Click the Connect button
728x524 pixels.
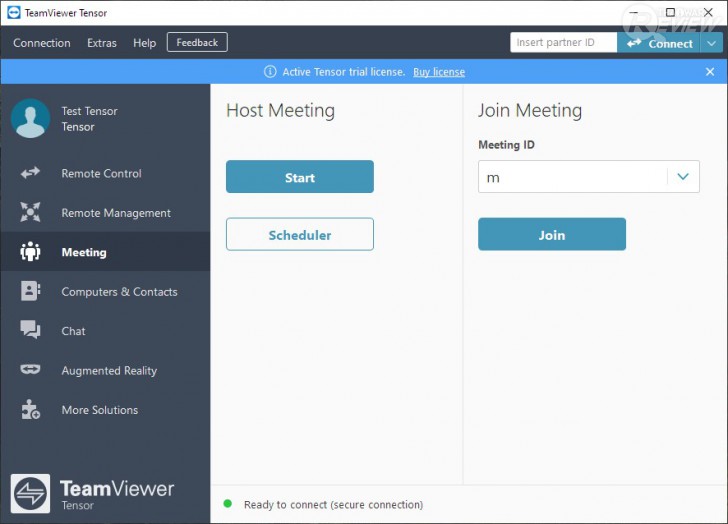[659, 43]
